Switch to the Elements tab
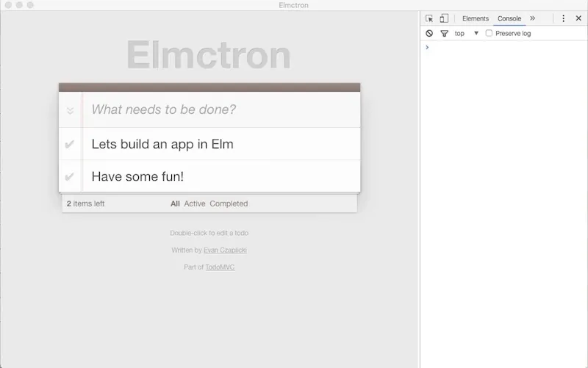The width and height of the screenshot is (588, 368). [x=475, y=18]
